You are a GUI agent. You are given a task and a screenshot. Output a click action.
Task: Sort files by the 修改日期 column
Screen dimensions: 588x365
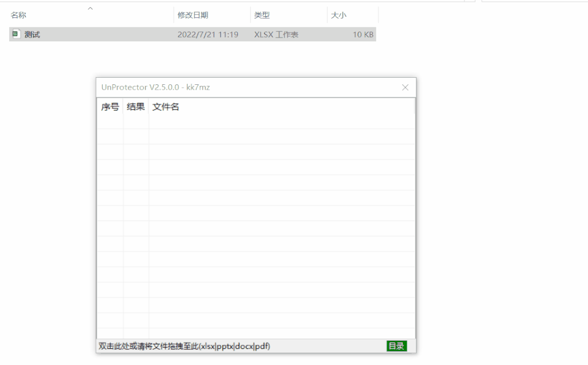tap(193, 15)
